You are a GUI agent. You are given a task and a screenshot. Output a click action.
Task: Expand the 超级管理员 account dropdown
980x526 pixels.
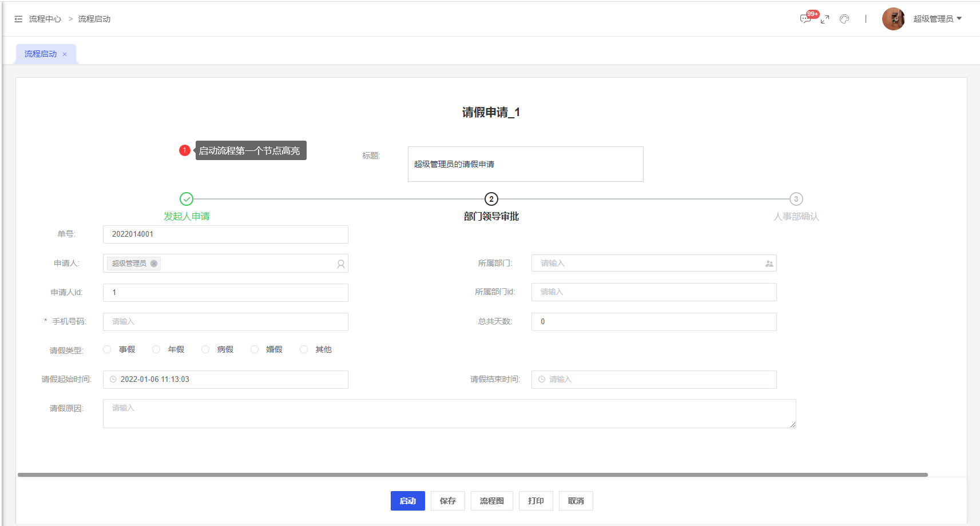938,19
